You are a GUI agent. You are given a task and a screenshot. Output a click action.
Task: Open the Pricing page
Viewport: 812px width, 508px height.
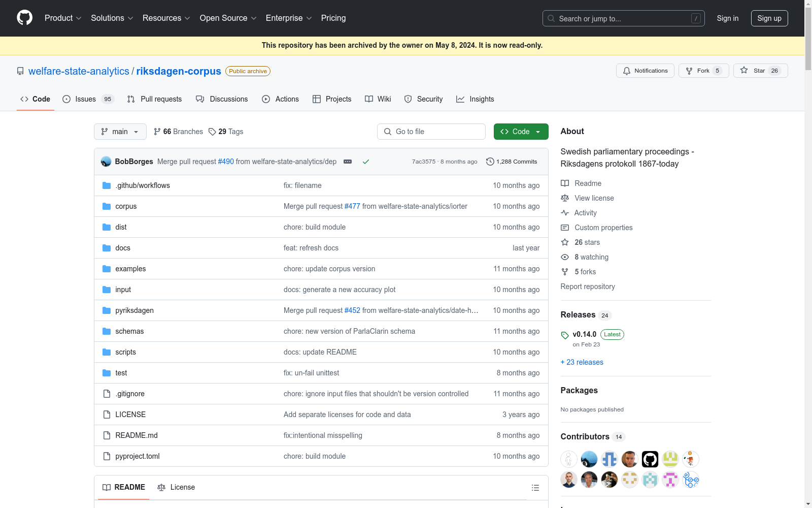333,18
